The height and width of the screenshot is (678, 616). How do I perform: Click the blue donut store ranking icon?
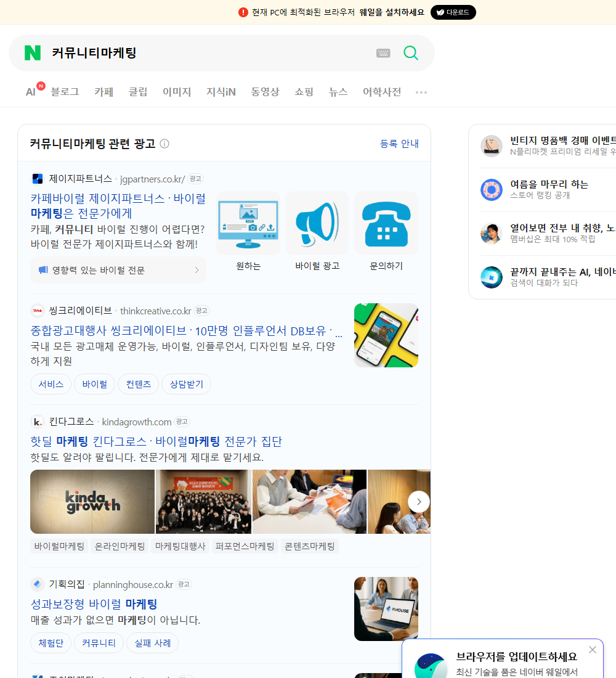point(492,189)
